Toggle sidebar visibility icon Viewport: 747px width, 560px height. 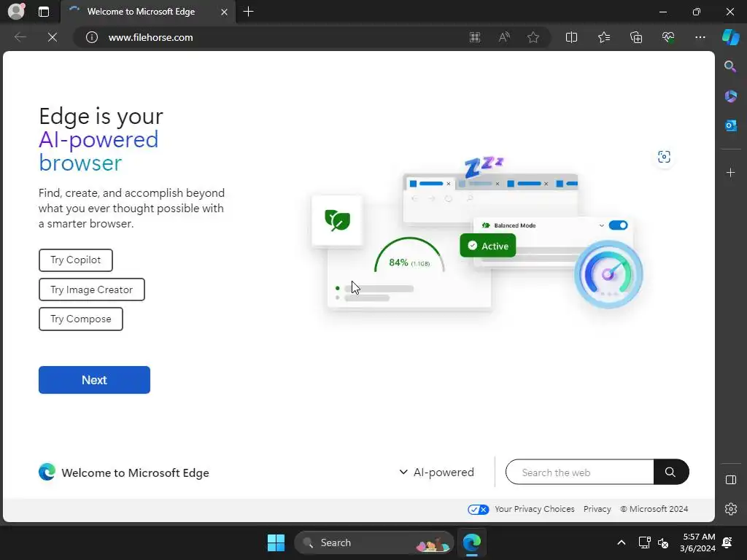coord(730,480)
